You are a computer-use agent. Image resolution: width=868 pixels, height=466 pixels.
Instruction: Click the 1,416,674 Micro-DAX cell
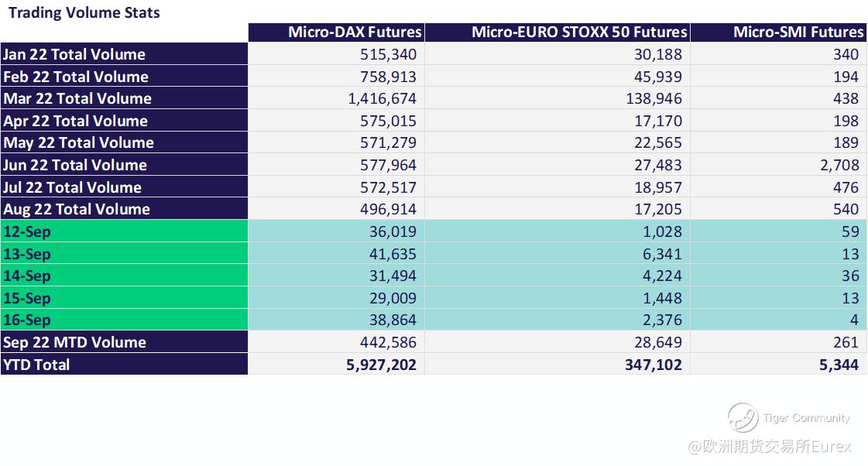(x=382, y=98)
